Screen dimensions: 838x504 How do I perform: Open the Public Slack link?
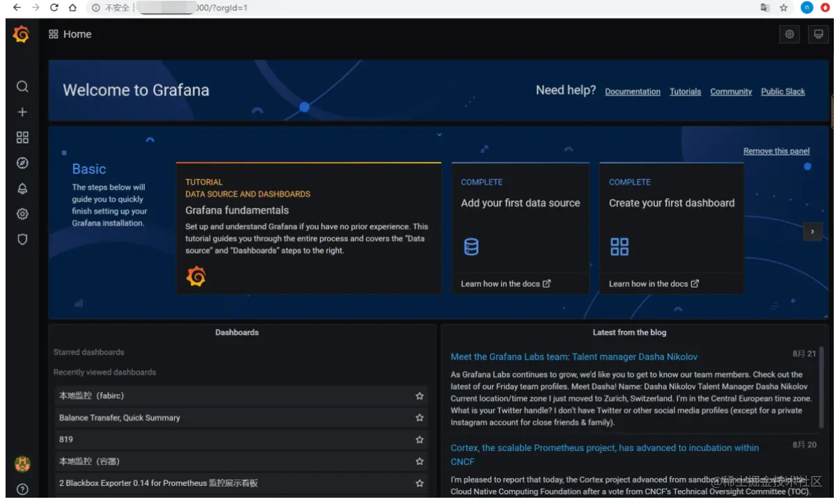(x=783, y=92)
